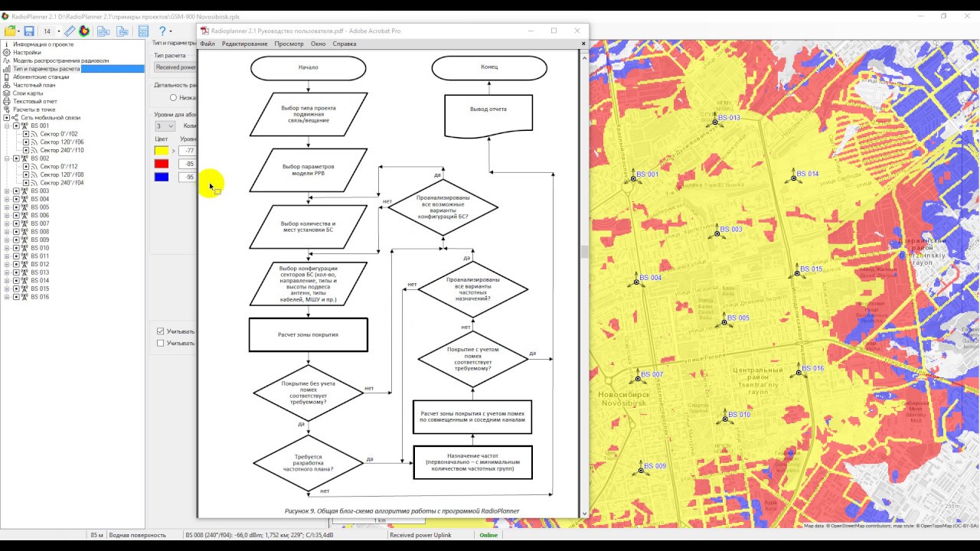980x551 pixels.
Task: Open the Файл menu in Acrobat
Action: pyautogui.click(x=207, y=44)
